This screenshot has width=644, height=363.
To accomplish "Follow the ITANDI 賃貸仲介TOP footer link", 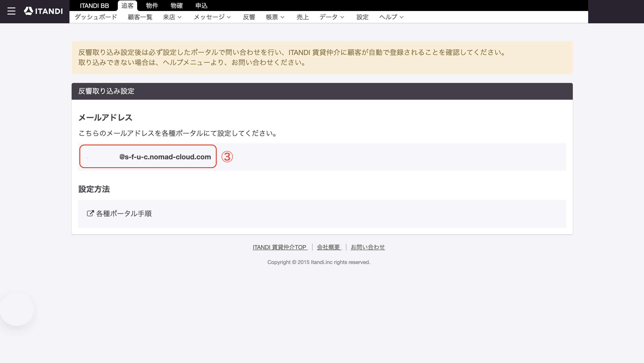I will pos(280,247).
